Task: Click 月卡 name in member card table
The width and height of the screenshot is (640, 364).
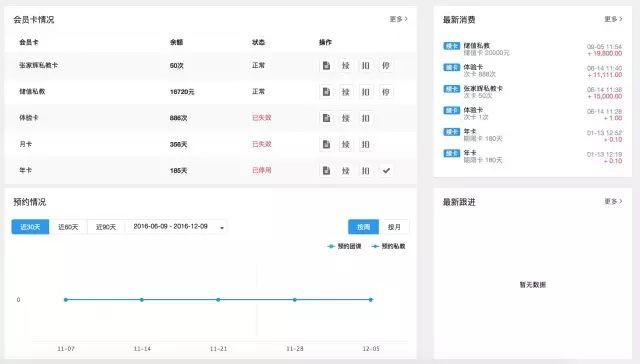Action: [25, 144]
